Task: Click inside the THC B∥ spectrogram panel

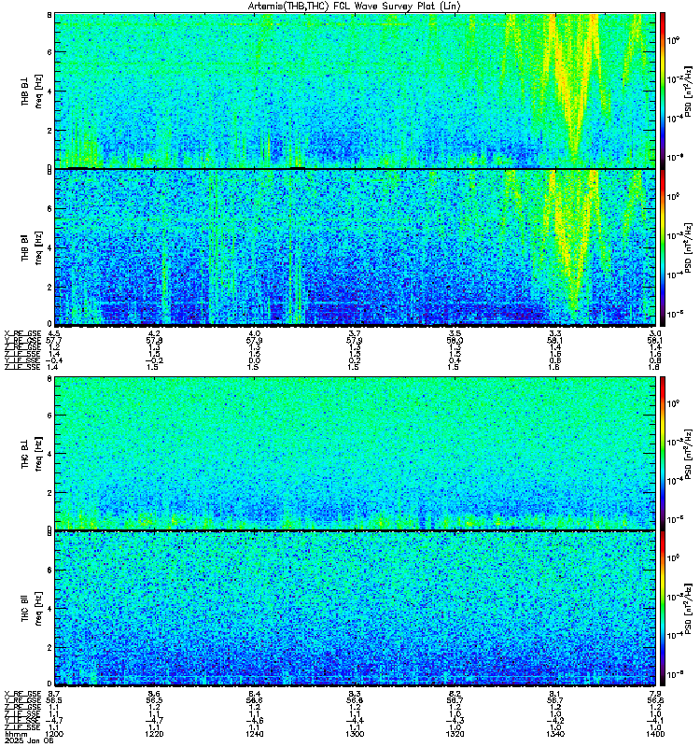Action: (355, 609)
